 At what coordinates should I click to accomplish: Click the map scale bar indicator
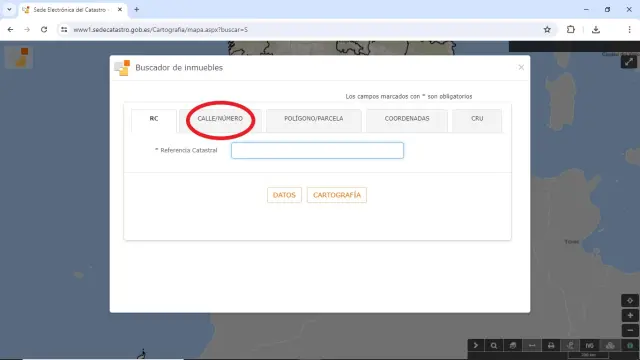(589, 356)
